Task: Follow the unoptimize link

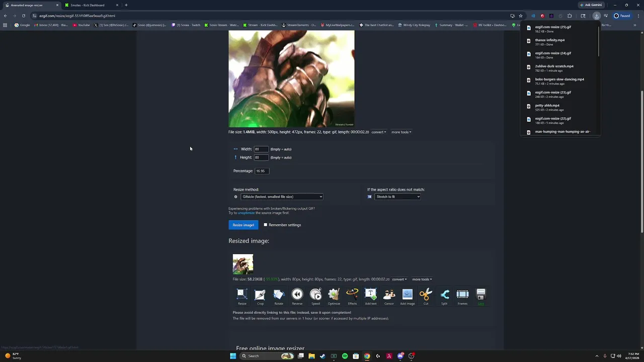Action: tap(246, 213)
